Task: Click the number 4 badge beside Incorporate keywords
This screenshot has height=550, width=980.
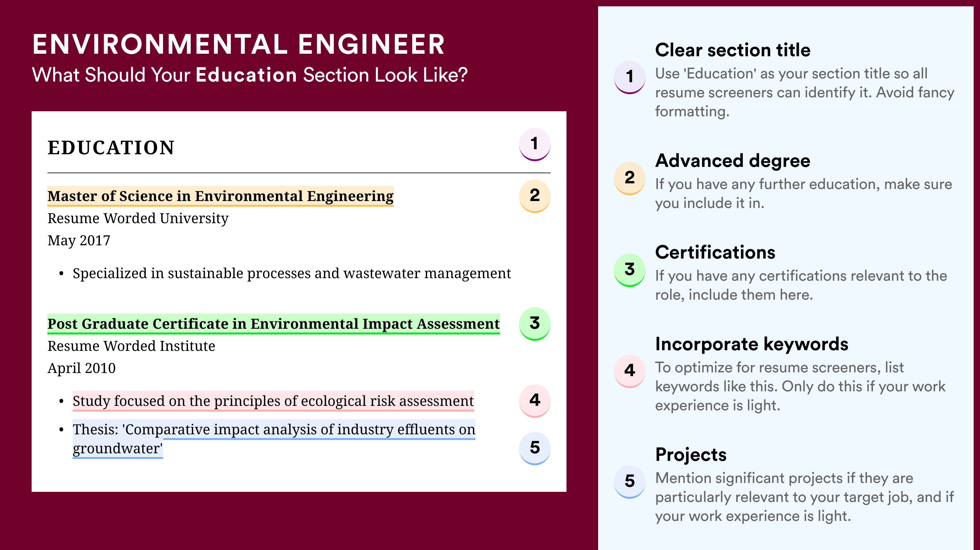Action: coord(630,371)
